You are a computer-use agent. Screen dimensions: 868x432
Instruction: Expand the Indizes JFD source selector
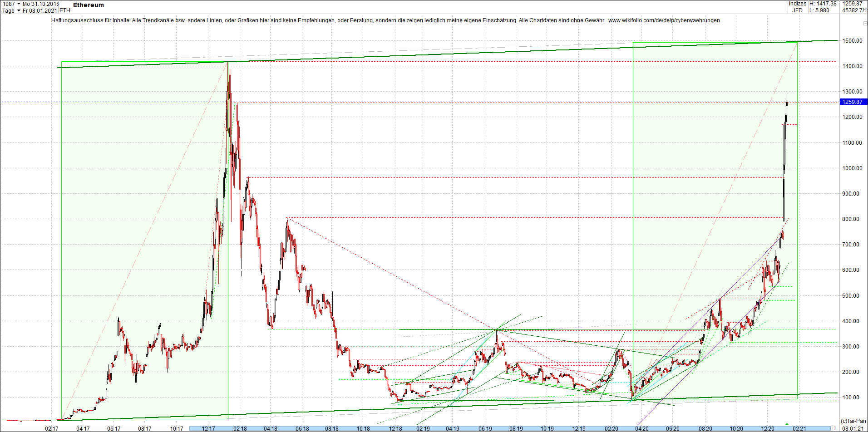(797, 6)
